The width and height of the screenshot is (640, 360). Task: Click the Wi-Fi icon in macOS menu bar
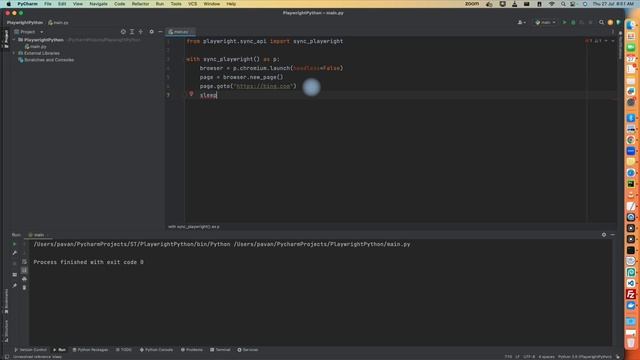tap(551, 4)
